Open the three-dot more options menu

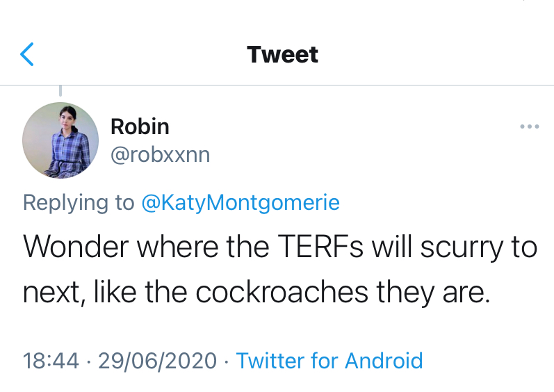[529, 126]
